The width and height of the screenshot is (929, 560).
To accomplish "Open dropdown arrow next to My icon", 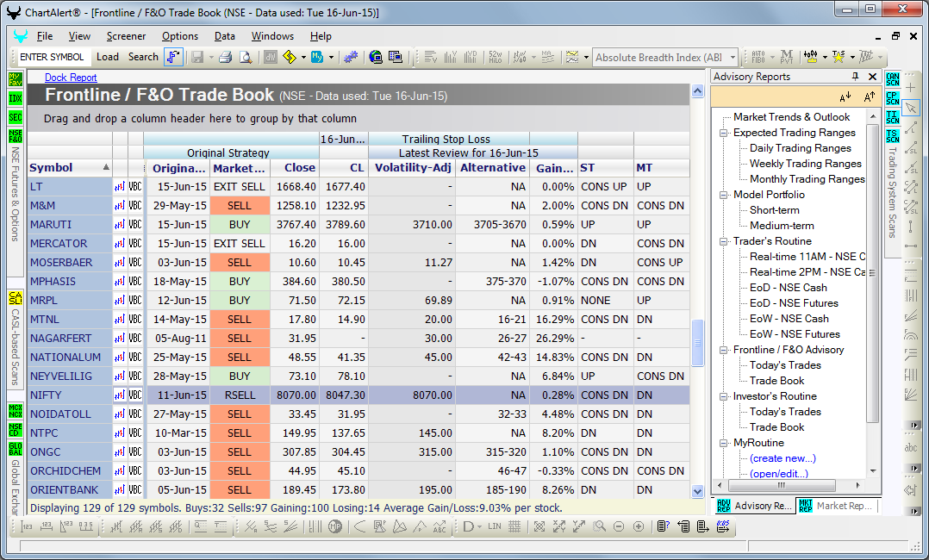I will [x=331, y=58].
